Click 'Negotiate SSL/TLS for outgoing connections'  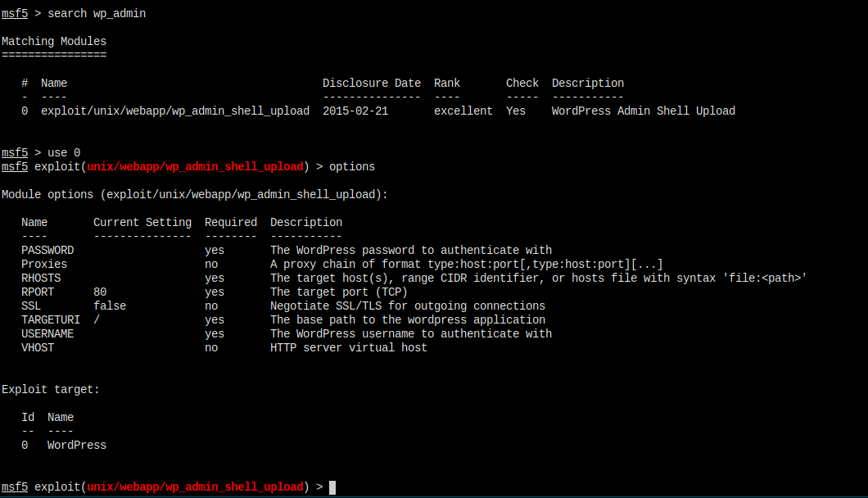point(408,306)
